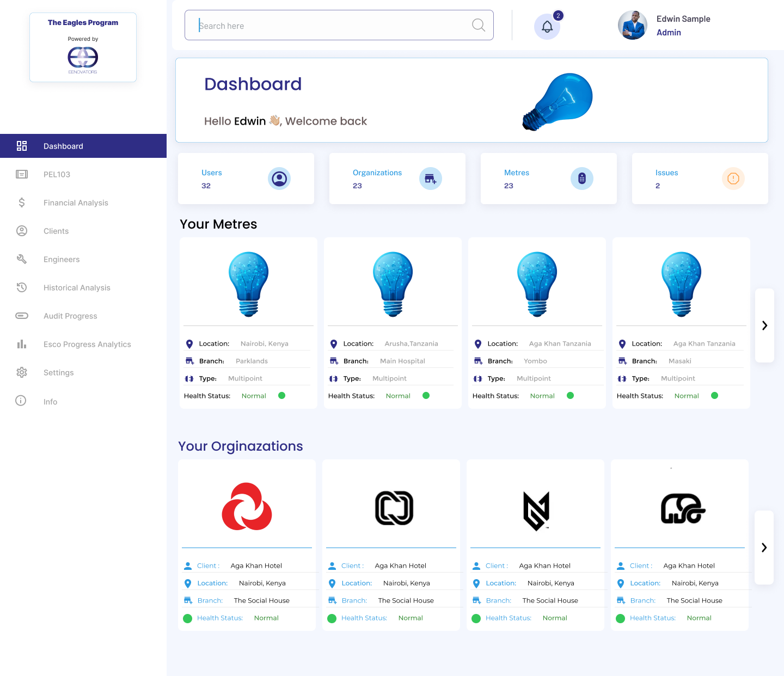The width and height of the screenshot is (784, 676).
Task: Open the Main Hospital metre bulb image
Action: (393, 284)
